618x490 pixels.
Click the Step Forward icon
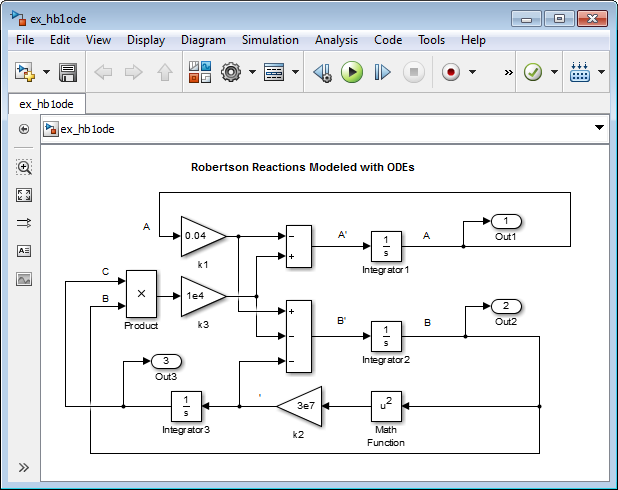tap(382, 72)
